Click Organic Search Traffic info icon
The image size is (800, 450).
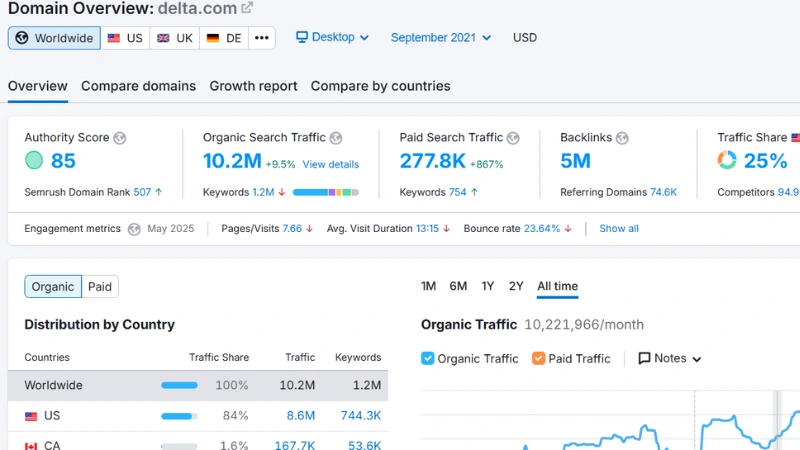[x=336, y=138]
